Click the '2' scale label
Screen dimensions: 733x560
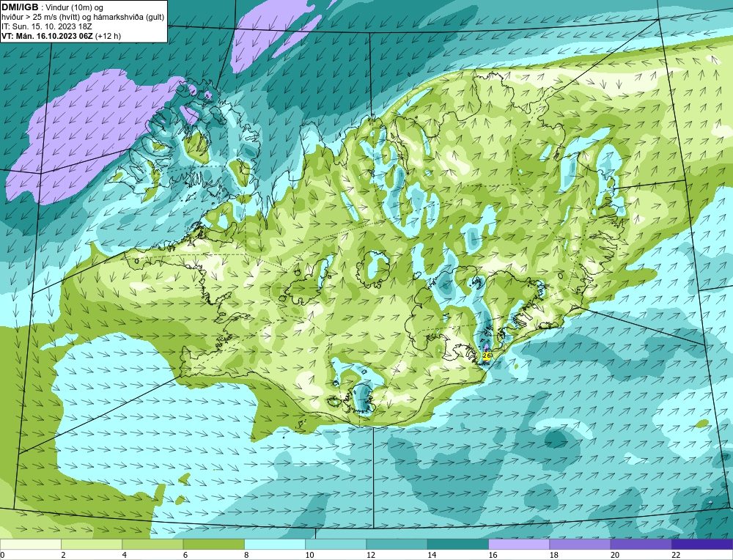pyautogui.click(x=63, y=555)
